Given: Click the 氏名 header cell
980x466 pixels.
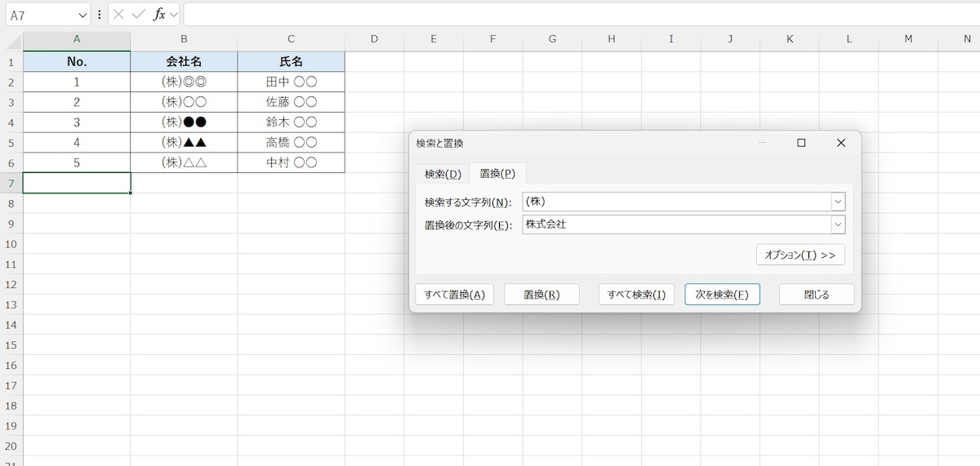Looking at the screenshot, I should coord(292,61).
